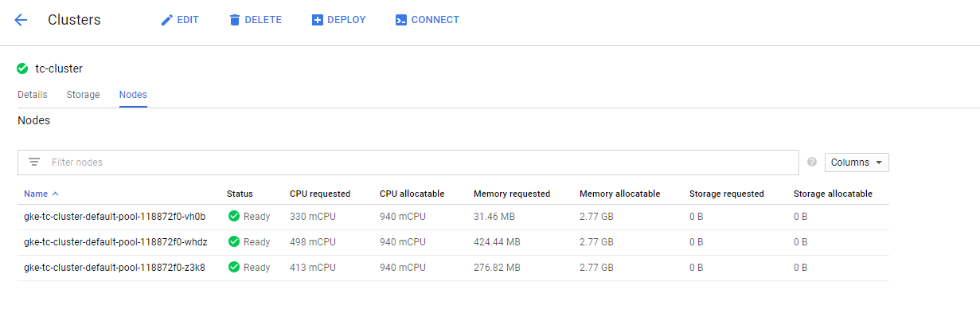The width and height of the screenshot is (980, 333).
Task: Click the trash can Delete icon
Action: [x=234, y=20]
